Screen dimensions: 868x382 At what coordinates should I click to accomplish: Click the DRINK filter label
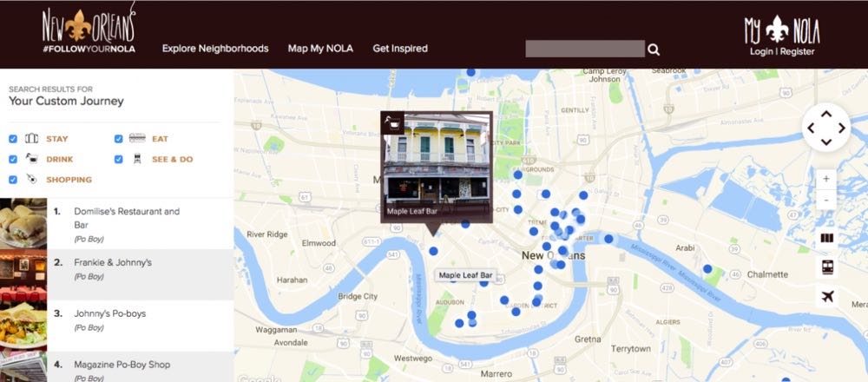pyautogui.click(x=60, y=160)
